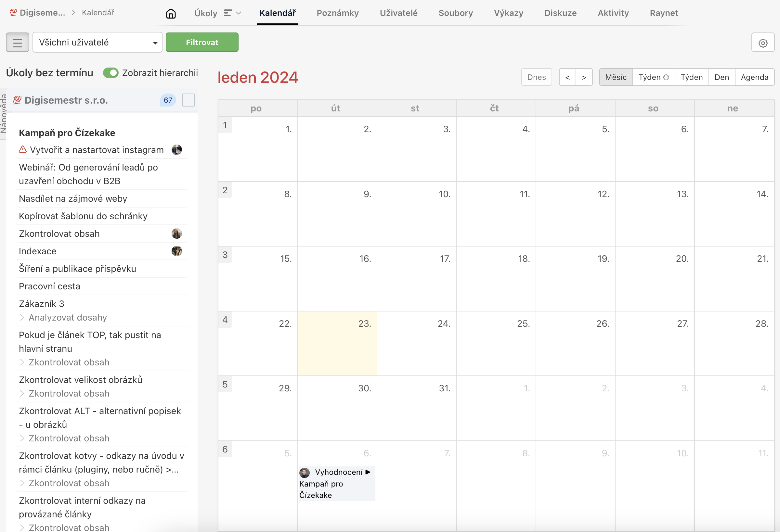Expand chevron under Zkontrolovat velikost obrázků
Screen dimensions: 780x532
22,393
